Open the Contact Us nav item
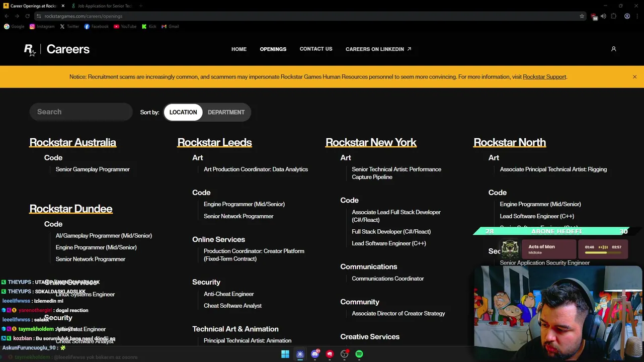 point(316,49)
